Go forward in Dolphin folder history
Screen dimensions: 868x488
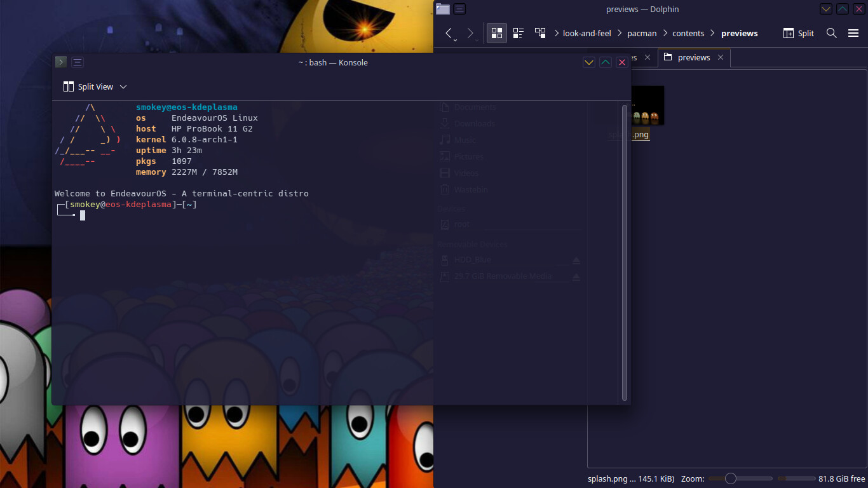(x=470, y=33)
